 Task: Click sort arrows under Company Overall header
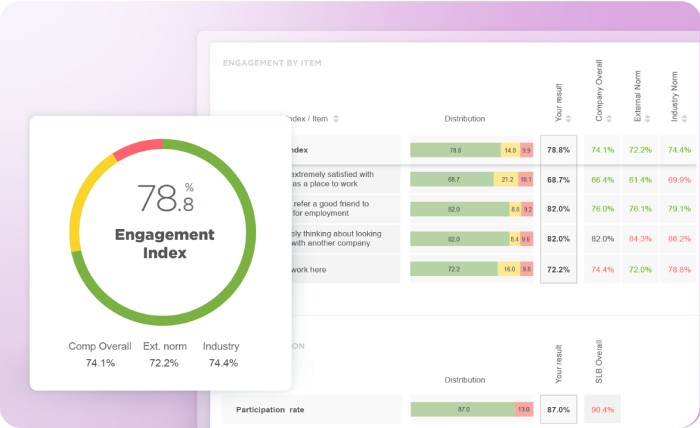click(x=609, y=118)
